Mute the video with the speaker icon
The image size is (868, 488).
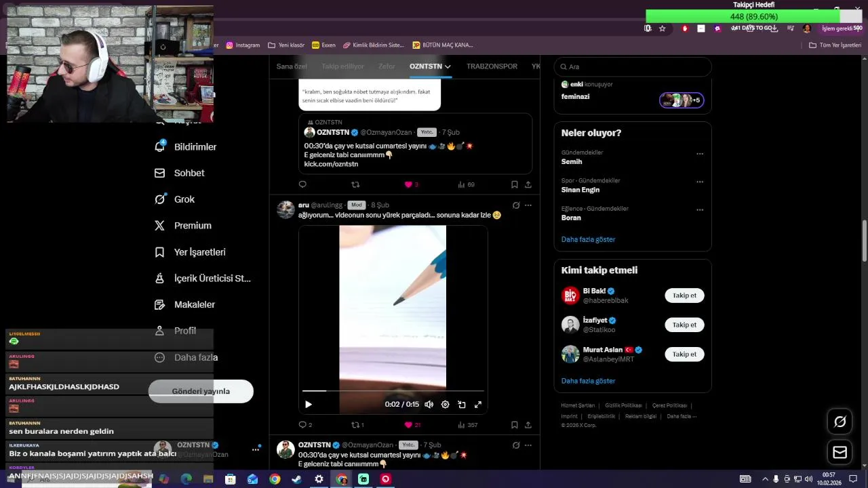(429, 405)
